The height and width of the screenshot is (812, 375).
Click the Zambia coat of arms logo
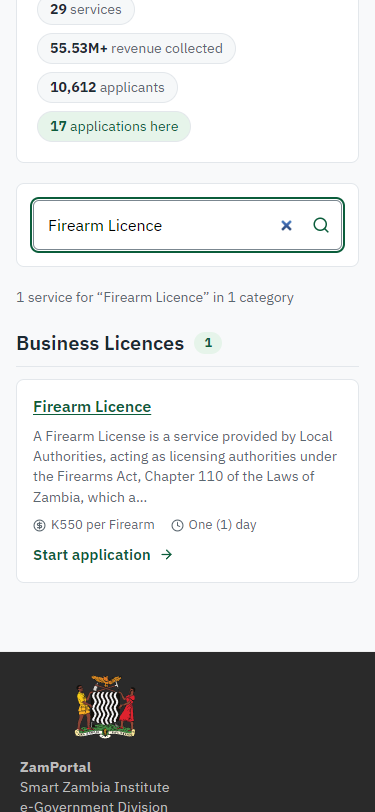point(106,706)
